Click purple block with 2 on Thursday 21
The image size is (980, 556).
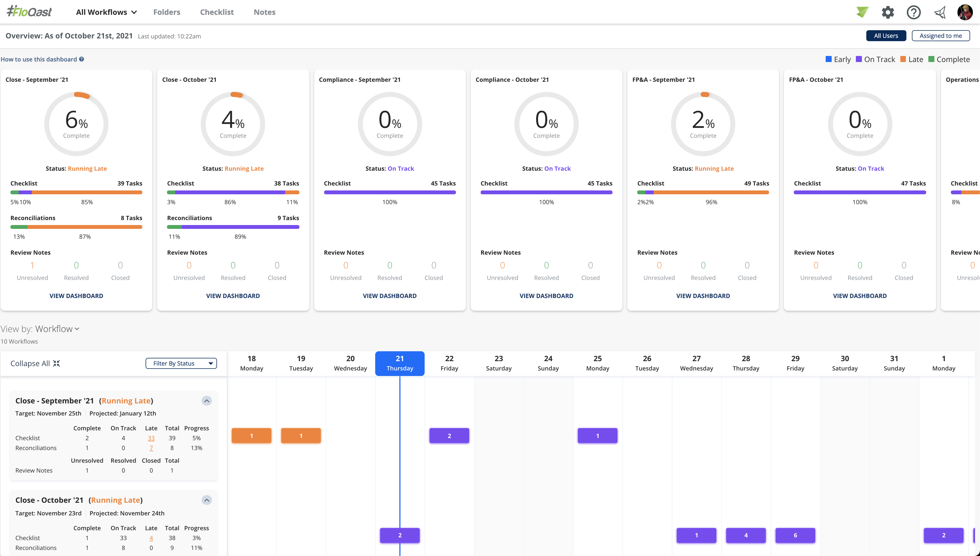pos(400,535)
